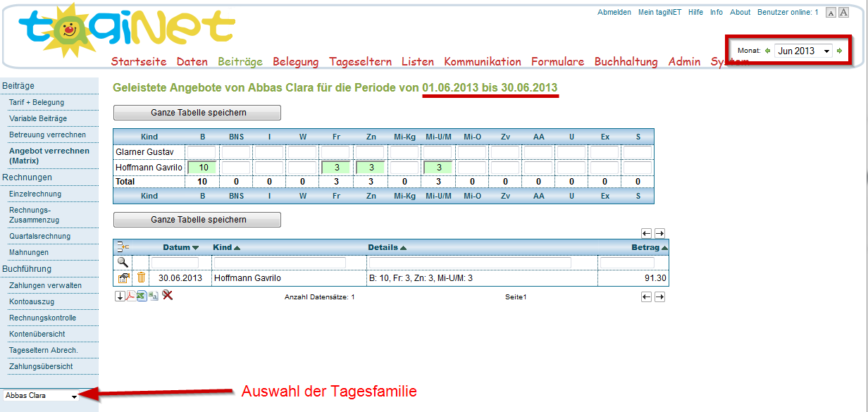Click the edit icon for the 30.06.2013 entry
The height and width of the screenshot is (412, 868).
123,278
